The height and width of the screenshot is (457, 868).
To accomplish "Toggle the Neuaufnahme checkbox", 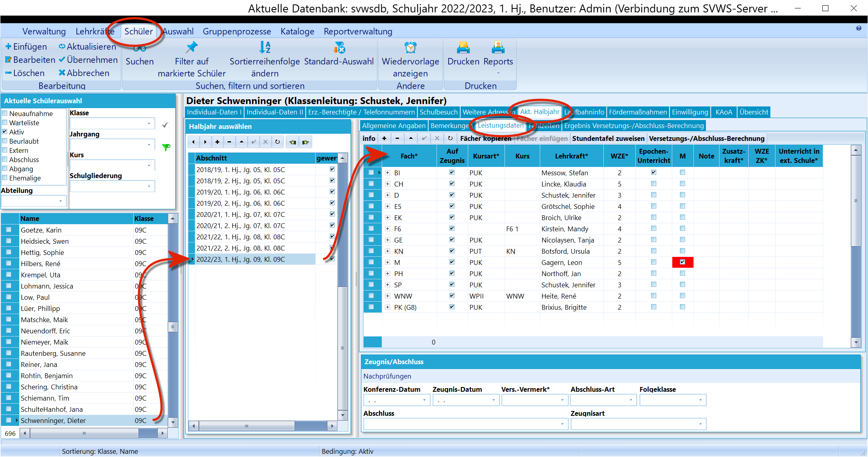I will 5,113.
